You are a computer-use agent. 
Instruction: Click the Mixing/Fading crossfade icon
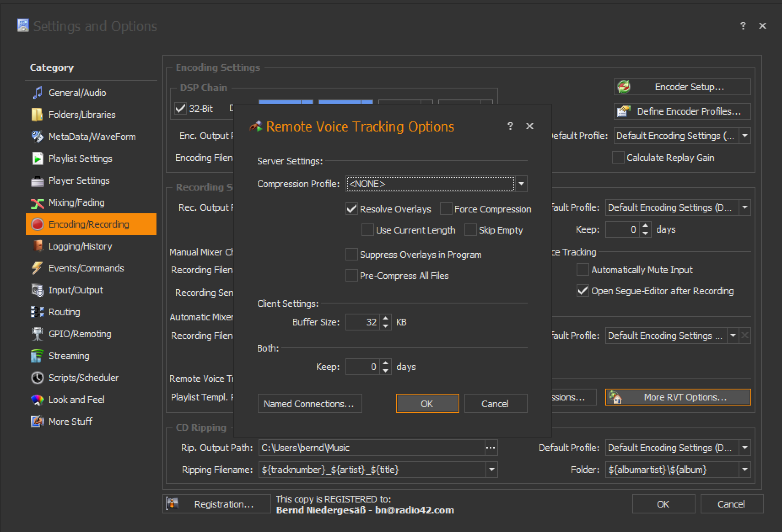(x=38, y=203)
